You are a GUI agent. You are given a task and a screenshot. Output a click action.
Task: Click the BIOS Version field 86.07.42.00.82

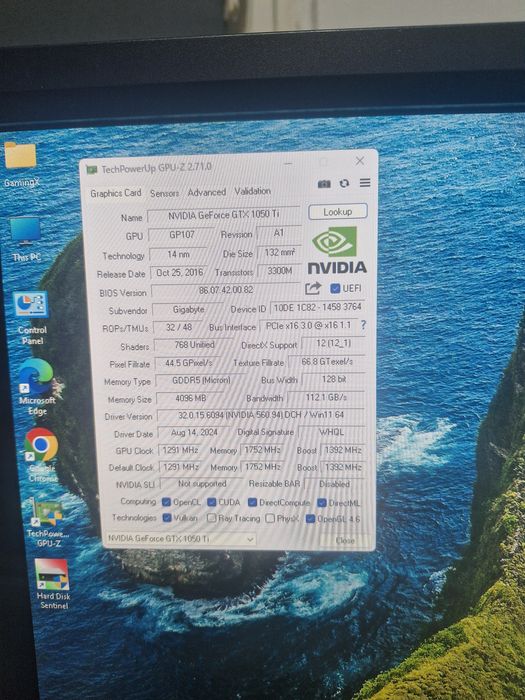pos(226,290)
